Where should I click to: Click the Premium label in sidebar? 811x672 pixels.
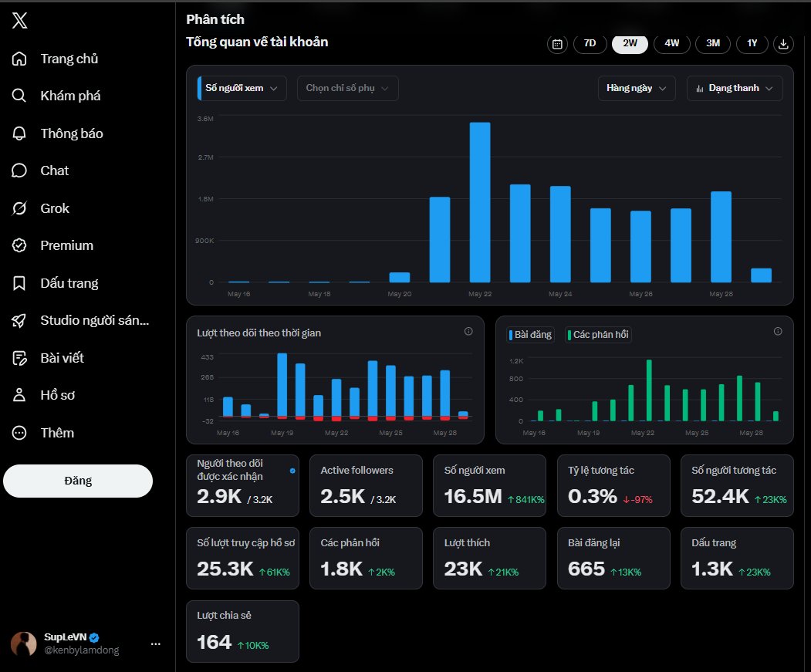pyautogui.click(x=66, y=245)
